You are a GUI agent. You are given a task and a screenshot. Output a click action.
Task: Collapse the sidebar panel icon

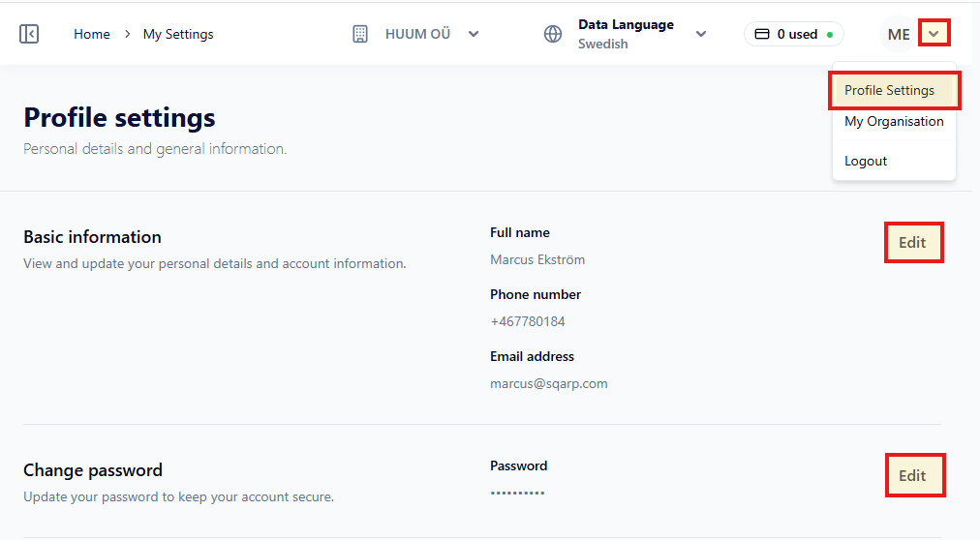pos(29,34)
